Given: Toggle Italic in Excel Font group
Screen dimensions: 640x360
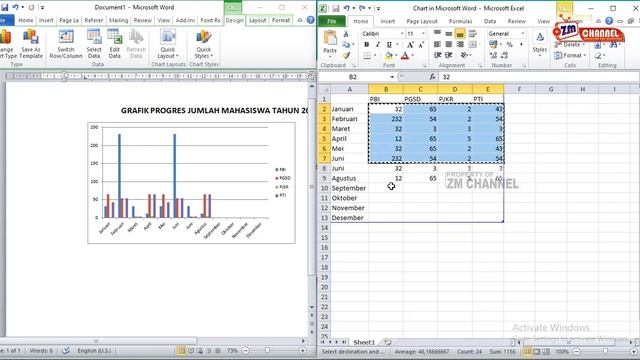Looking at the screenshot, I should coord(378,44).
